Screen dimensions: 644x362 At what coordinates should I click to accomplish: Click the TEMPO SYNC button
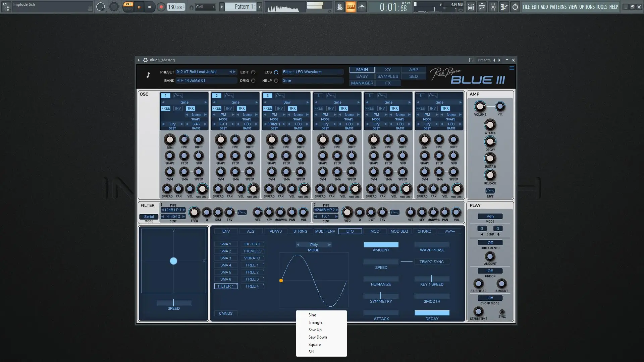pos(431,262)
